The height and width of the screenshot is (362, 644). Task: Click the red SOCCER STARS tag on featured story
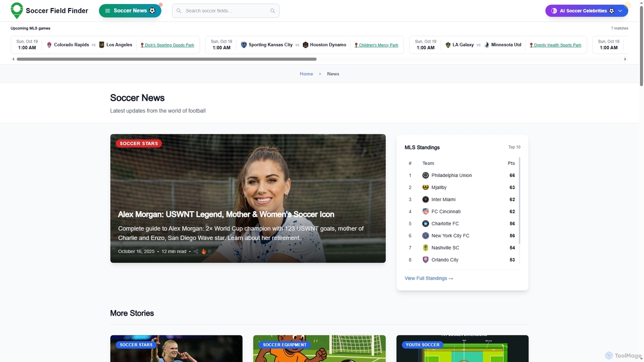pos(139,144)
